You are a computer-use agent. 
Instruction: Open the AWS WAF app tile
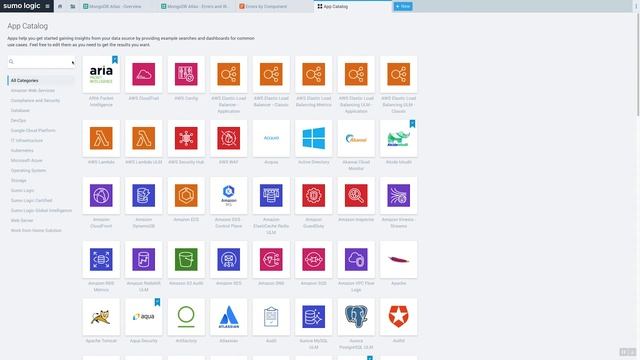[228, 138]
